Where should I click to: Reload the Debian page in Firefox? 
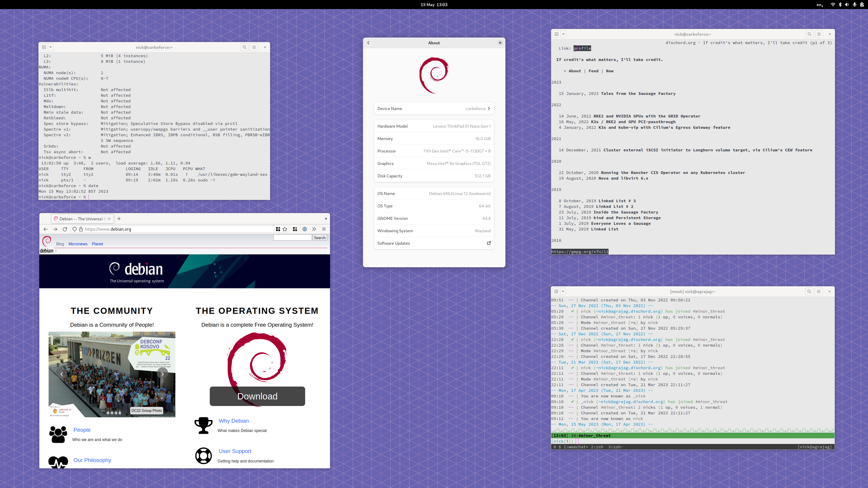[x=65, y=229]
